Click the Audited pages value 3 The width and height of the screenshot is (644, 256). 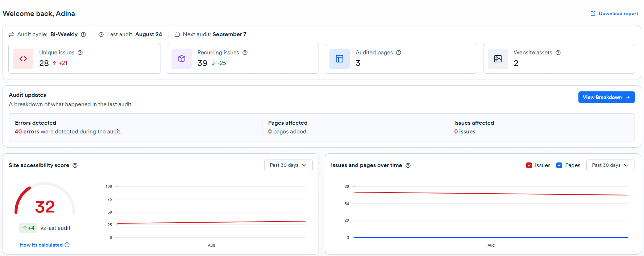tap(358, 63)
